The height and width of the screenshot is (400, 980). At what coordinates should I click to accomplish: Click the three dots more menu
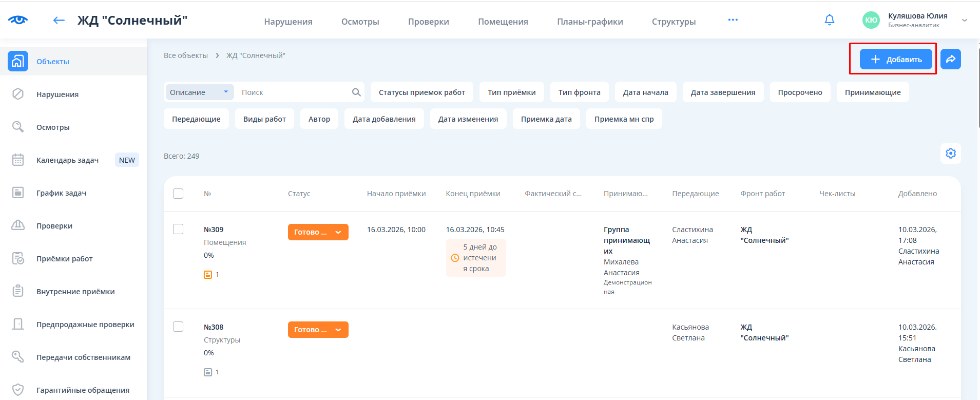(x=733, y=20)
